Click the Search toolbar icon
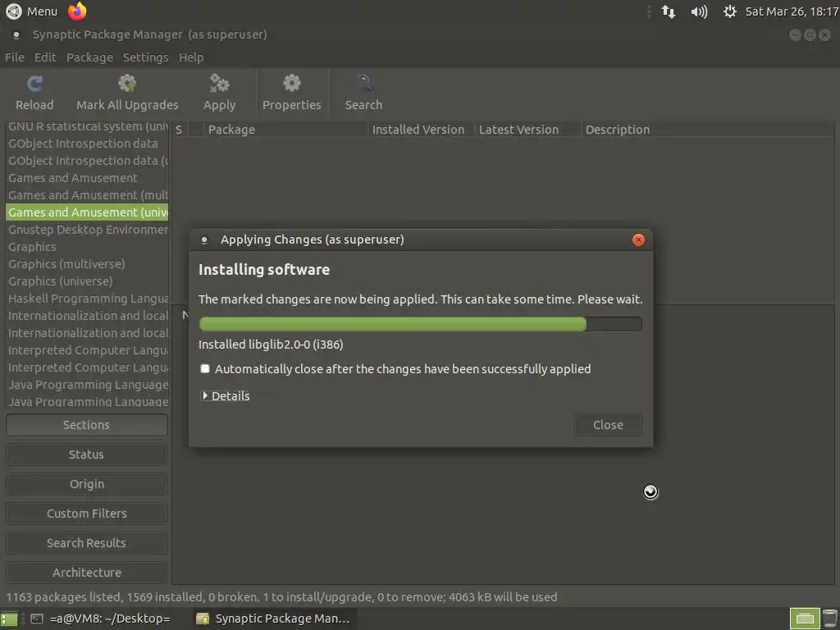Image resolution: width=840 pixels, height=630 pixels. (363, 92)
